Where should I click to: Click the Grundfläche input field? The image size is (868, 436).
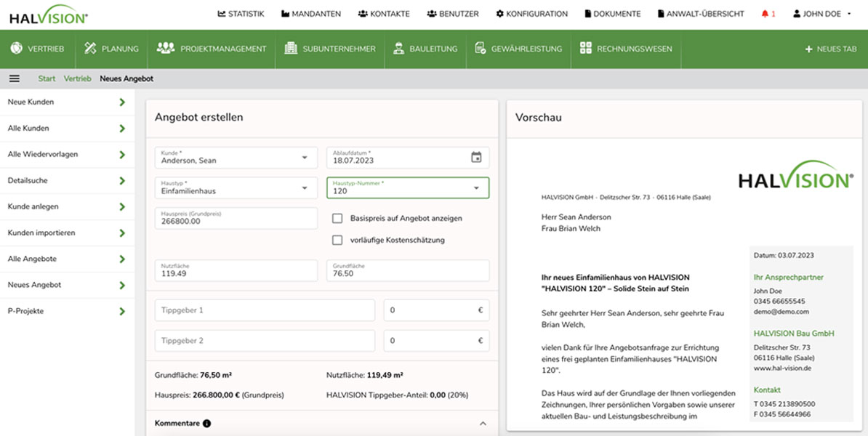click(x=408, y=270)
